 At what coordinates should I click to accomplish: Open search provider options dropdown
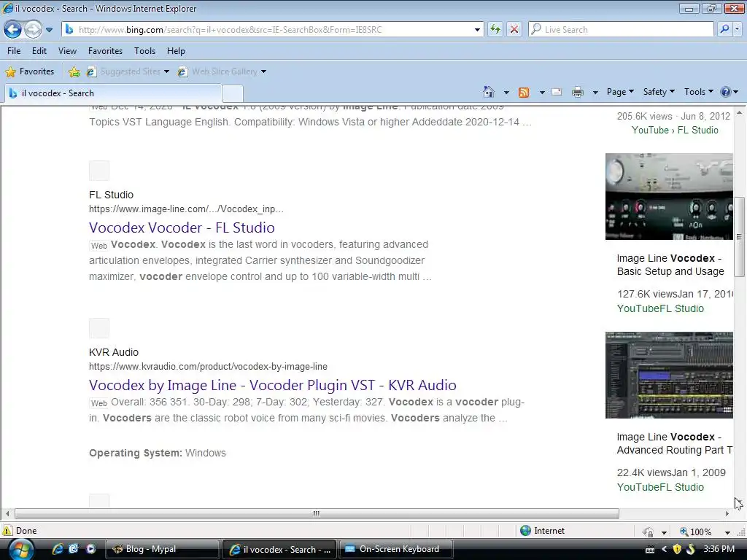pyautogui.click(x=737, y=29)
